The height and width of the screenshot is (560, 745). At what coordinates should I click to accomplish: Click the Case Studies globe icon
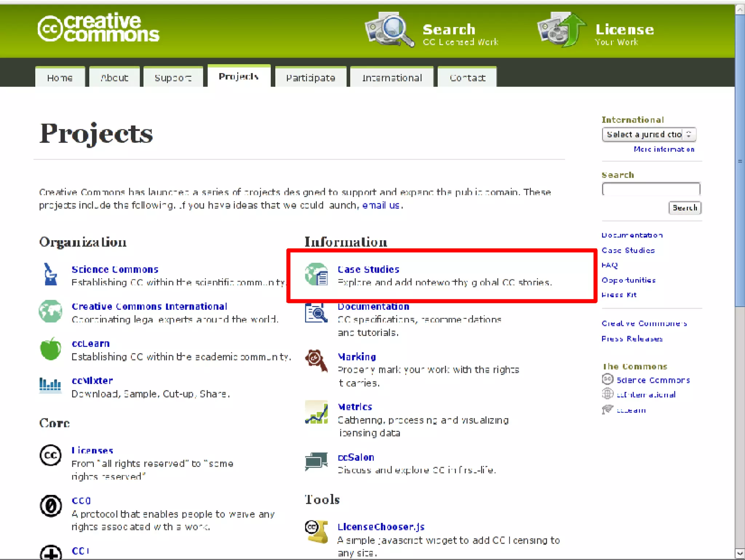tap(316, 275)
